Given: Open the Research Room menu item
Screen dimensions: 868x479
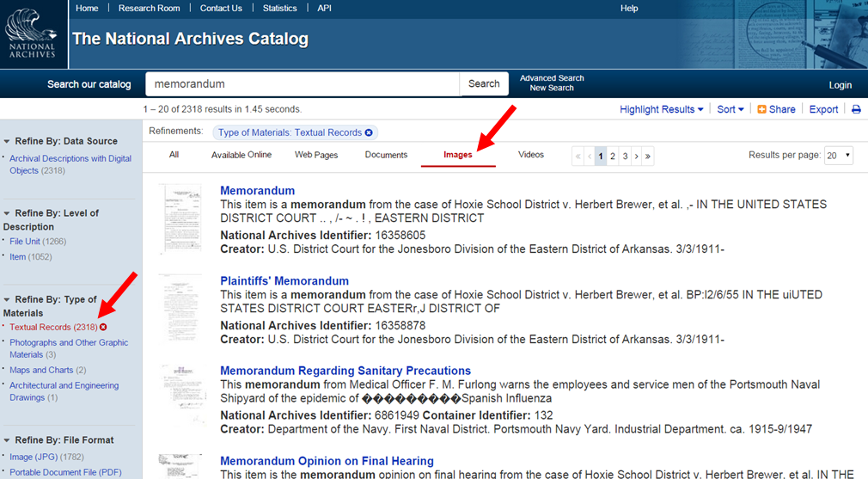Looking at the screenshot, I should (x=149, y=9).
